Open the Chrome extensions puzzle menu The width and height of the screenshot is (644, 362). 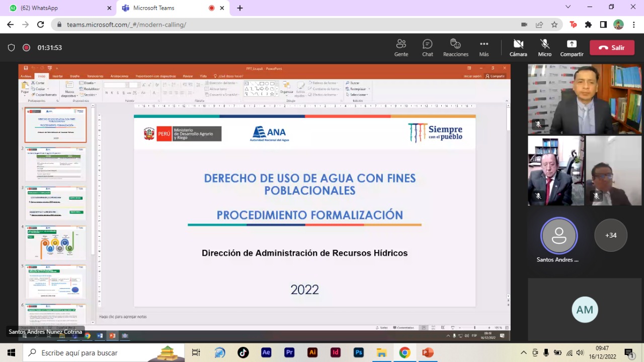coord(588,25)
